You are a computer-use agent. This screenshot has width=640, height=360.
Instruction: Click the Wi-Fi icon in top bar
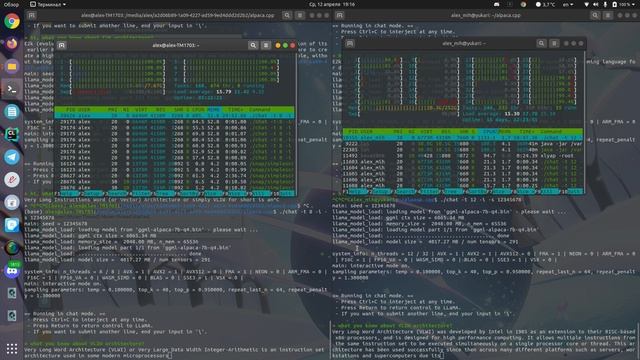[587, 4]
